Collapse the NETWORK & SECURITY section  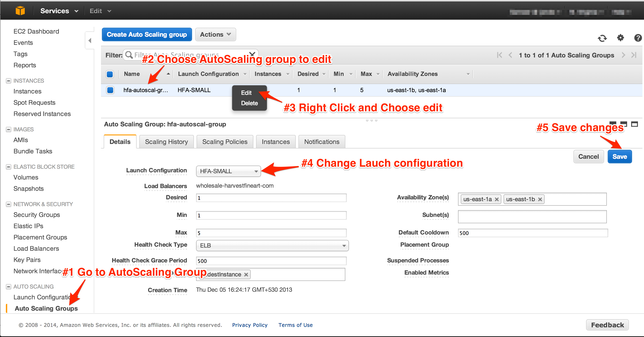[9, 204]
